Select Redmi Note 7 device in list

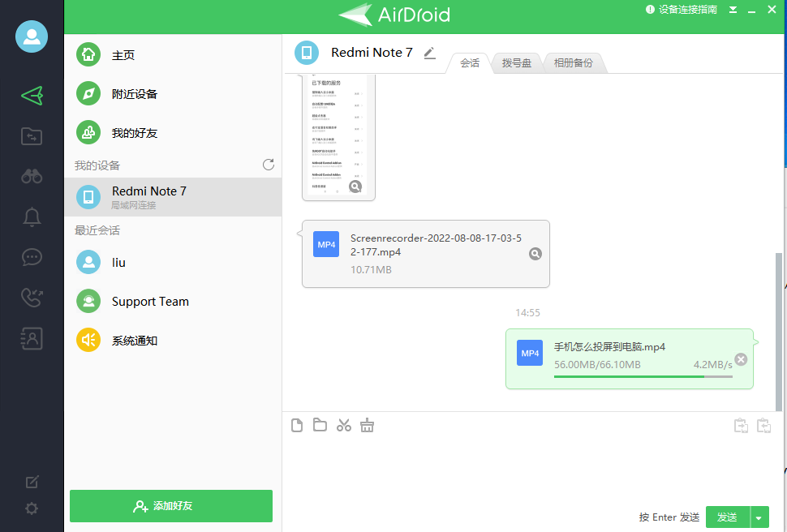pos(173,197)
